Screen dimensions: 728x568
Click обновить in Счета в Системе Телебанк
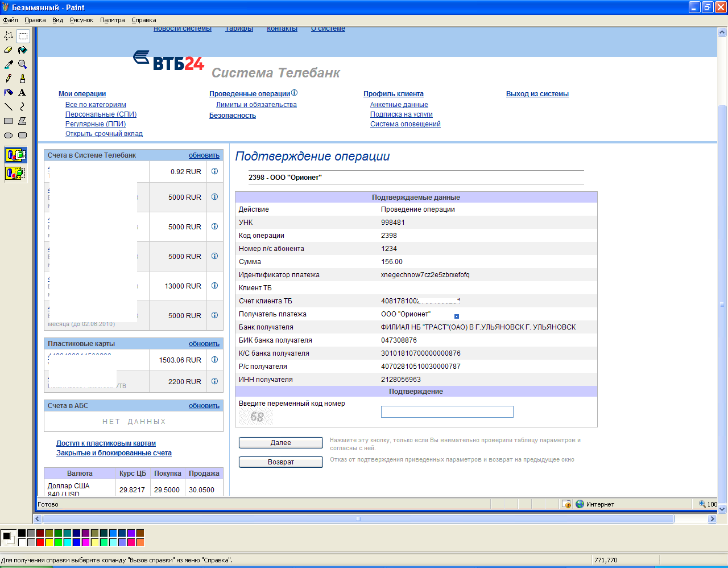204,155
